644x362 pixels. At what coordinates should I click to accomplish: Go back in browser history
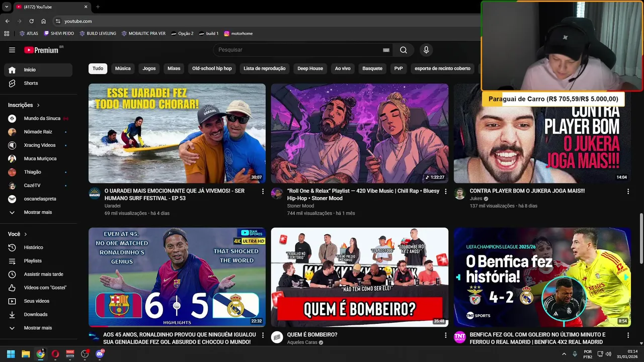tap(7, 21)
